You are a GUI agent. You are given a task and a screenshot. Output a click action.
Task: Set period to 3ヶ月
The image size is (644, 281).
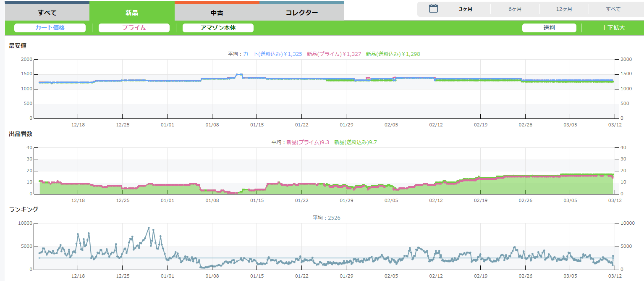click(466, 9)
